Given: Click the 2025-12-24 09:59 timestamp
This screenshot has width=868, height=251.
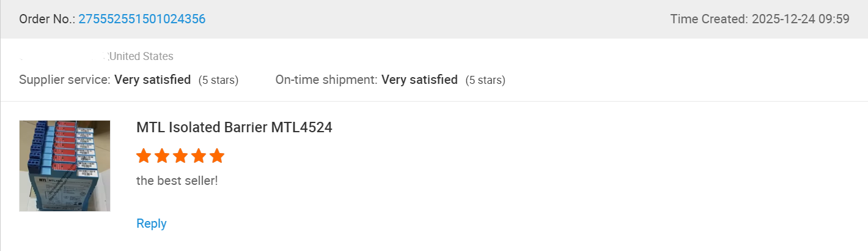Looking at the screenshot, I should pyautogui.click(x=800, y=19).
